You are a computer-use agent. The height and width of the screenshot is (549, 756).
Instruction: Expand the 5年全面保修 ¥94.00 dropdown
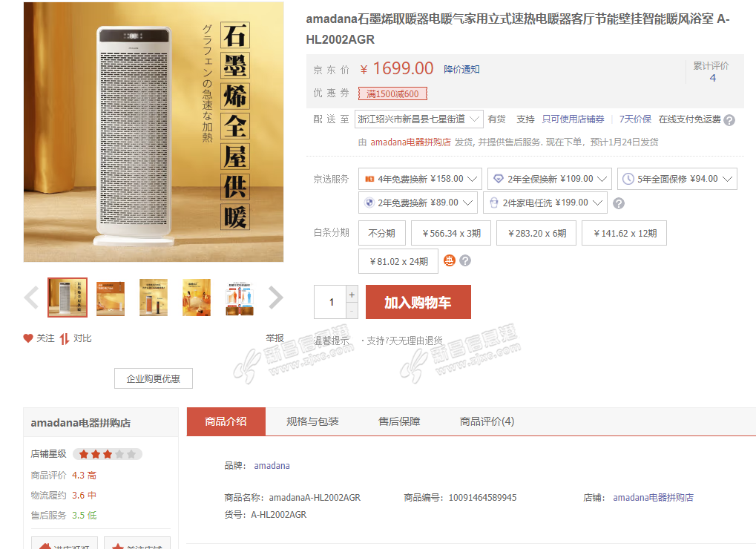coord(677,179)
